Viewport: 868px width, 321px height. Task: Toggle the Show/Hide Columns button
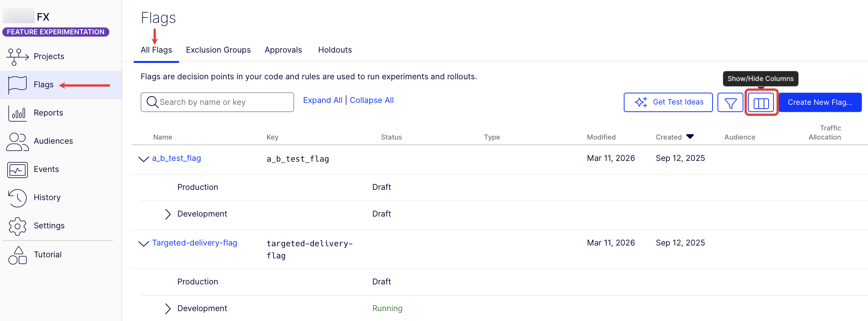coord(761,103)
